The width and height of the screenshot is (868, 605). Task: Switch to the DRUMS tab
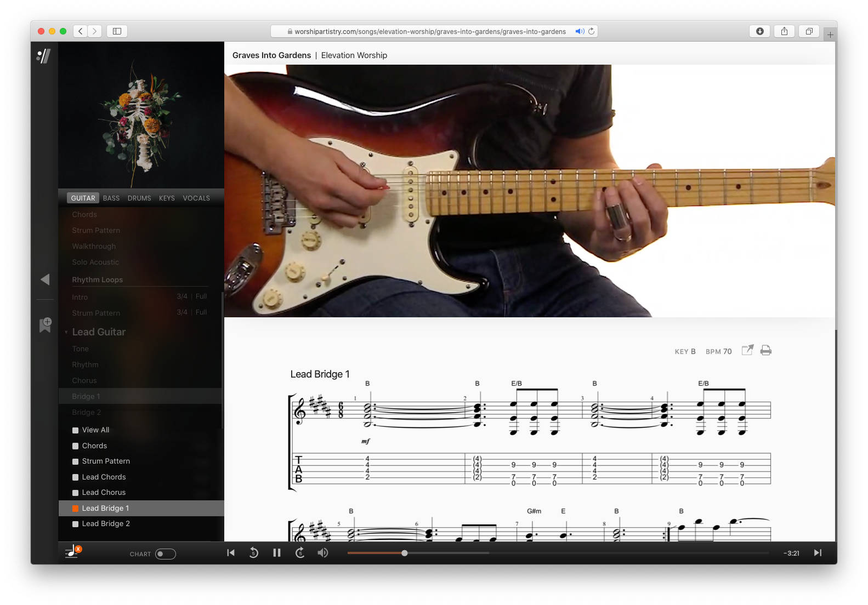pyautogui.click(x=139, y=198)
